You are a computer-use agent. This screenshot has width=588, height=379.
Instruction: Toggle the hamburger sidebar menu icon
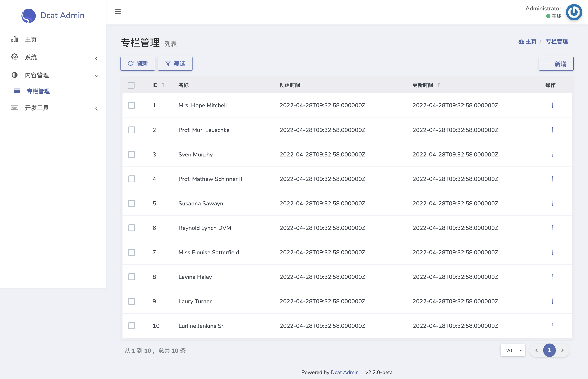point(118,12)
